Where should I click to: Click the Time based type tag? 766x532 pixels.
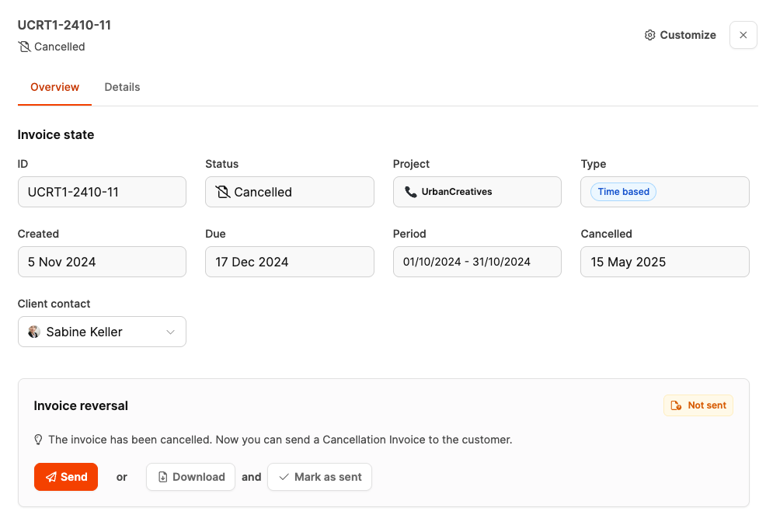click(x=623, y=192)
